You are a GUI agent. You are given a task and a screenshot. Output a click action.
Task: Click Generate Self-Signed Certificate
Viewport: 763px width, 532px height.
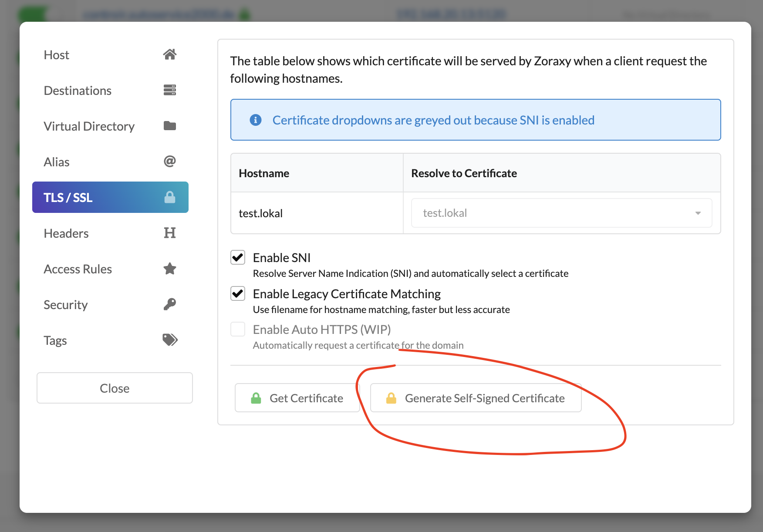[x=476, y=398]
